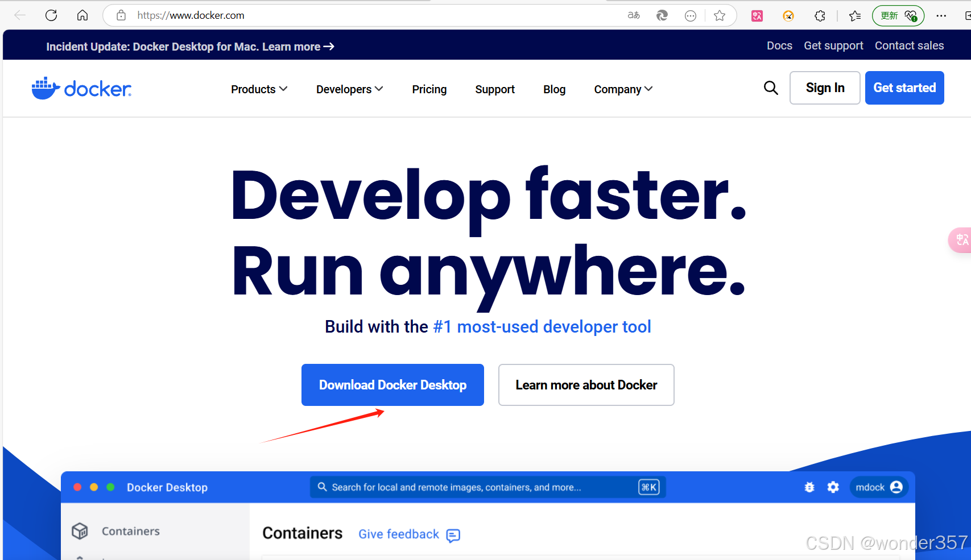971x560 pixels.
Task: Click red close dot on Docker Desktop
Action: 77,487
